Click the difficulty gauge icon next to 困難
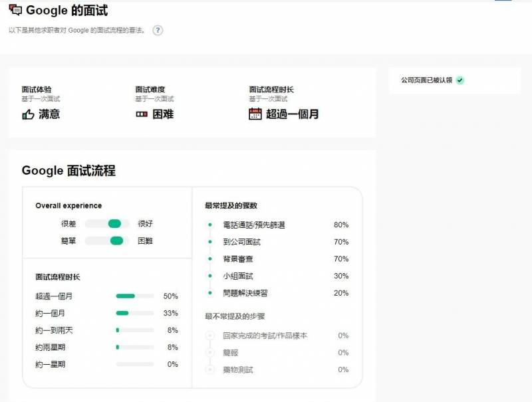This screenshot has height=402, width=532. 140,114
